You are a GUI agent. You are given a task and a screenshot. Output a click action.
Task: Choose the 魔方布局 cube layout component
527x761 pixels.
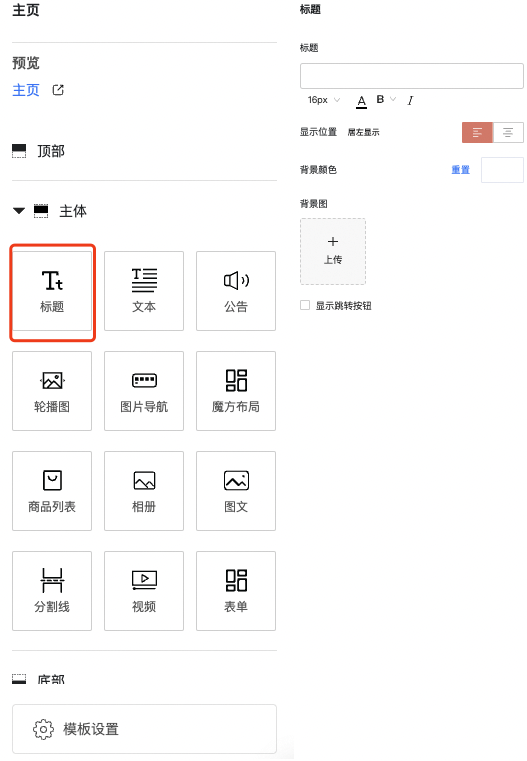pyautogui.click(x=236, y=391)
